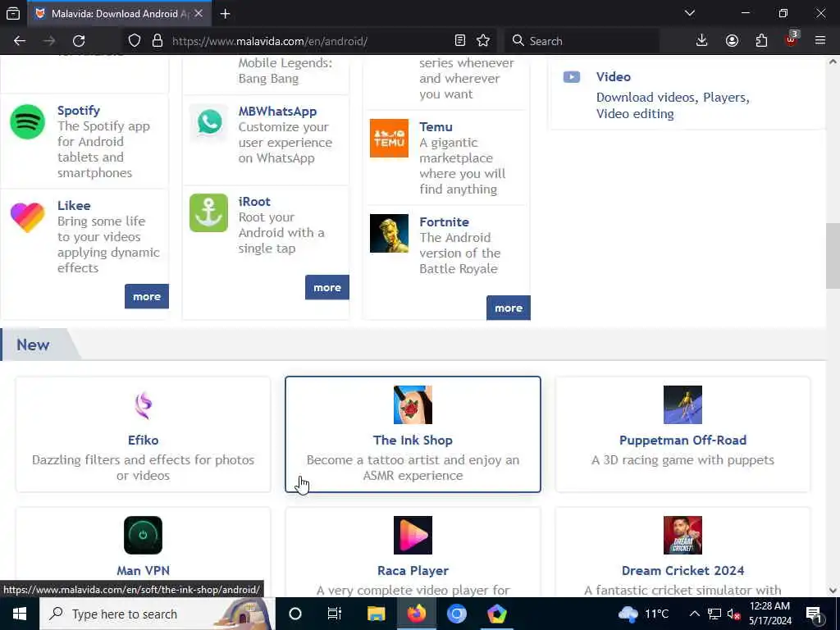Open the extensions puzzle icon
This screenshot has height=630, width=840.
click(x=761, y=41)
